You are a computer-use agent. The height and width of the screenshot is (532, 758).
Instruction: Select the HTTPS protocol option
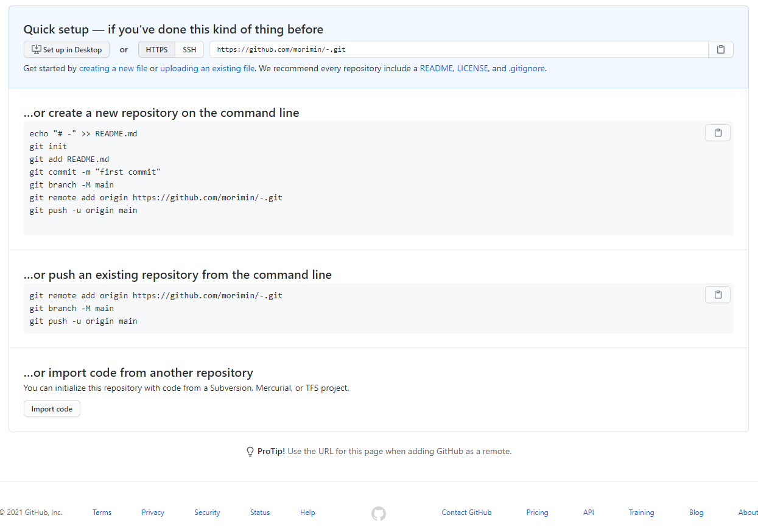point(156,50)
